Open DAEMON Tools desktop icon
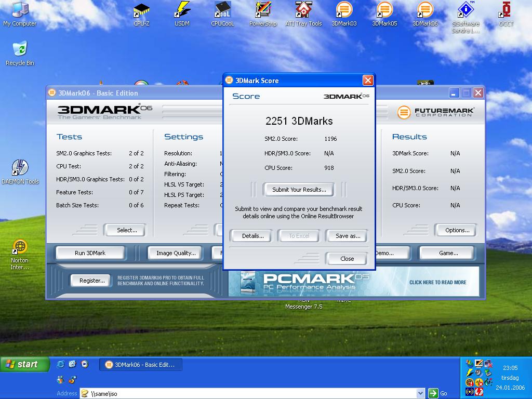The image size is (532, 399). [x=20, y=168]
